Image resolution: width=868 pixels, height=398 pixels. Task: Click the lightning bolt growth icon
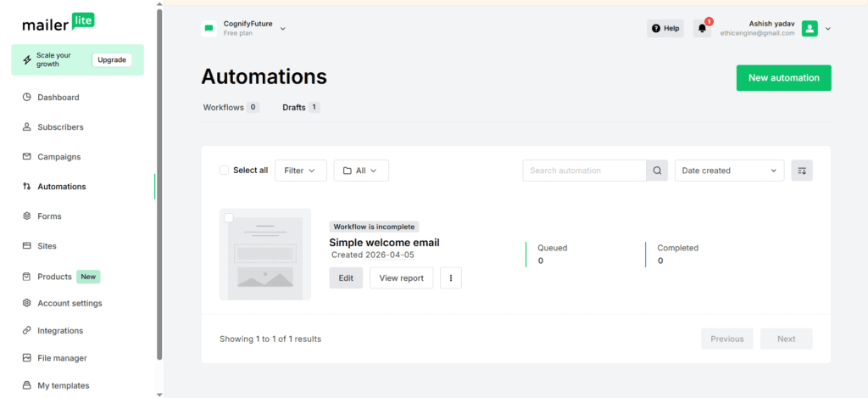26,60
